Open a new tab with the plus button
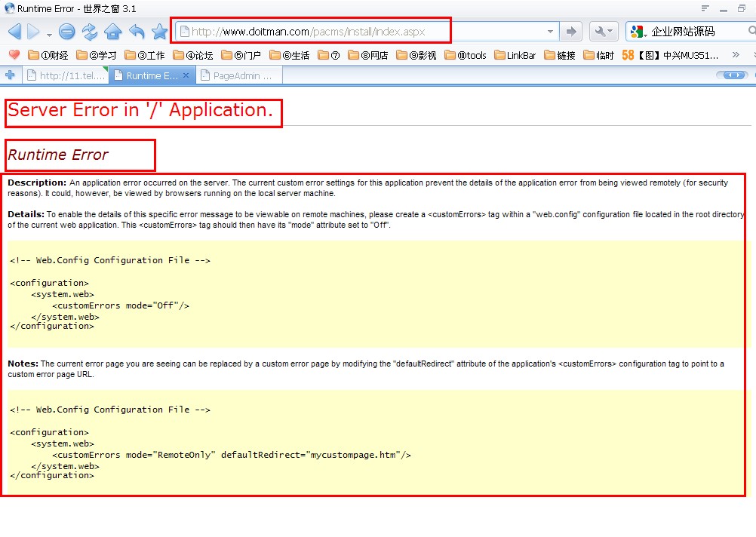 pyautogui.click(x=10, y=75)
